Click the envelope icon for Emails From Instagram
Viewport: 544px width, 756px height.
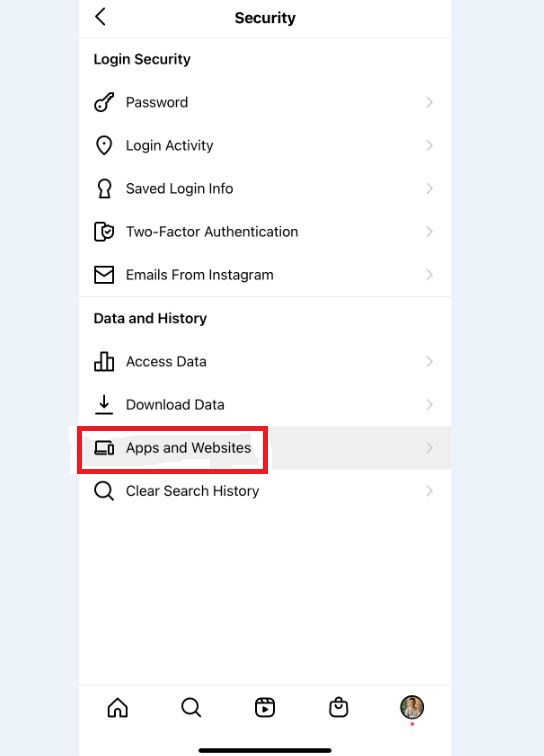(104, 275)
